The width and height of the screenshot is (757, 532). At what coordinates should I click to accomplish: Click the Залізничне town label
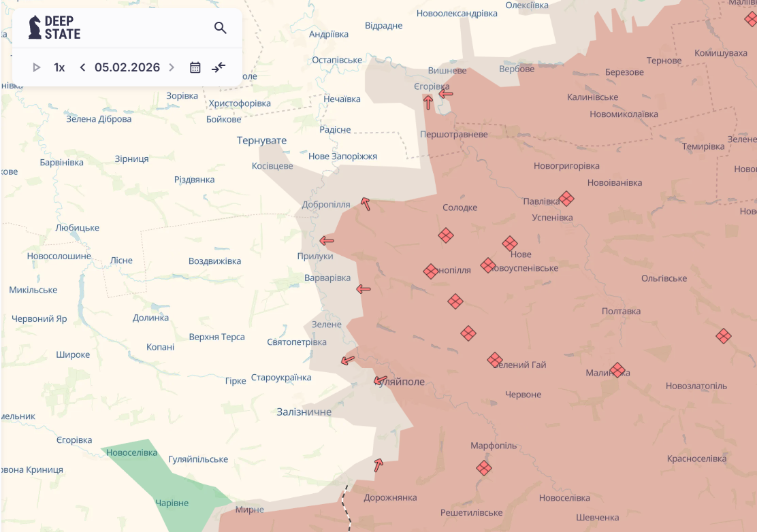[x=304, y=412]
